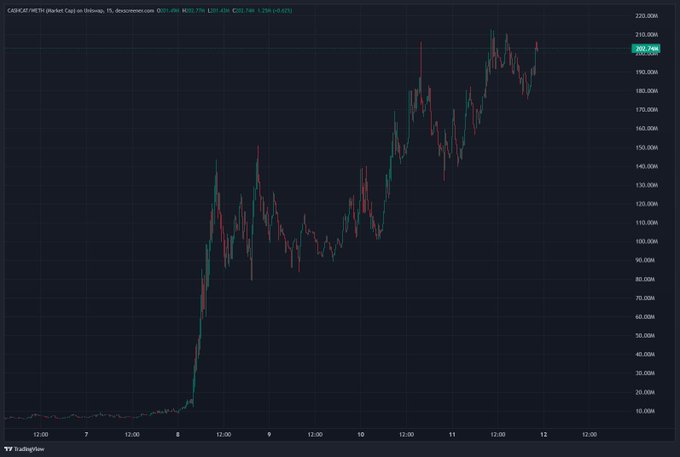The width and height of the screenshot is (680, 457).
Task: Click the 50.00M price axis label
Action: pyautogui.click(x=645, y=336)
